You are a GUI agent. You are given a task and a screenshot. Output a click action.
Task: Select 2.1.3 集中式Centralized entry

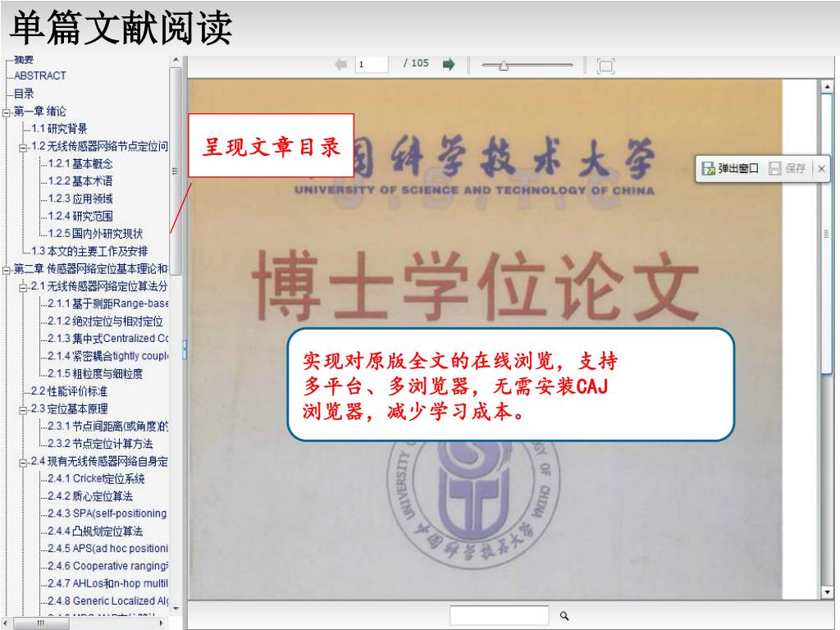click(x=108, y=339)
